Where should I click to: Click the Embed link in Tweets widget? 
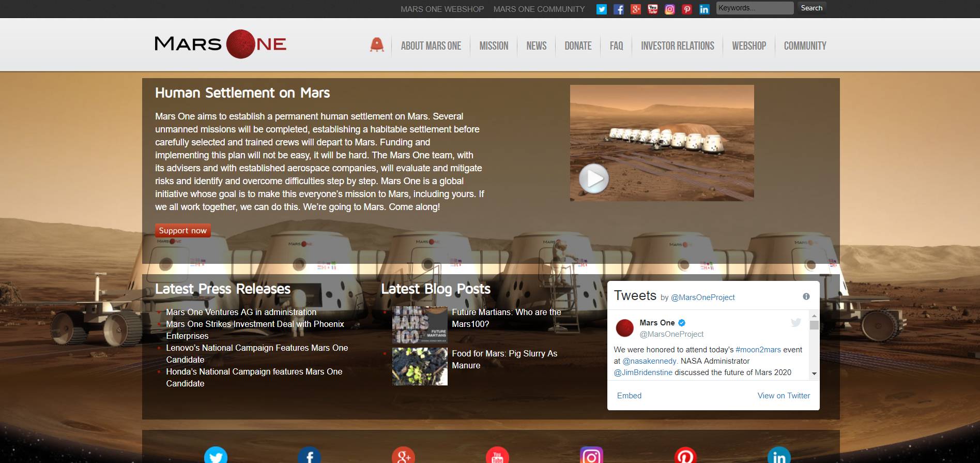click(629, 396)
